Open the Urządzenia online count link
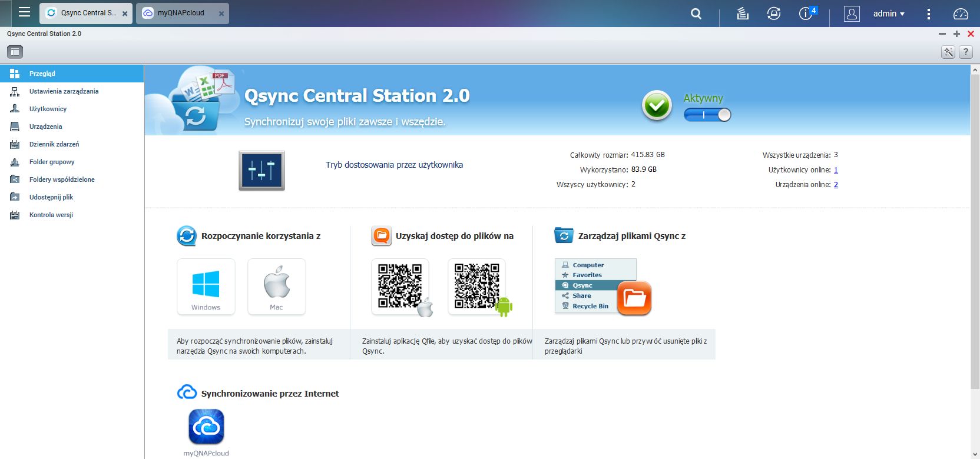This screenshot has width=980, height=459. 836,185
